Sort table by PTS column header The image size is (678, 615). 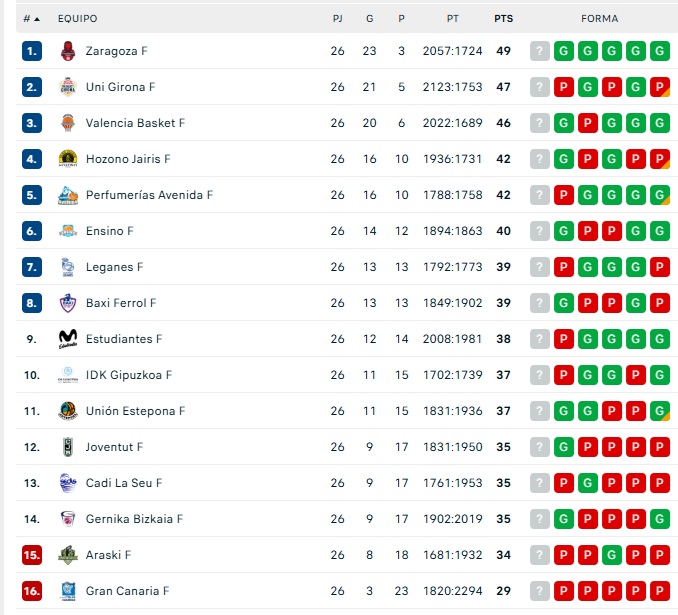(x=503, y=18)
